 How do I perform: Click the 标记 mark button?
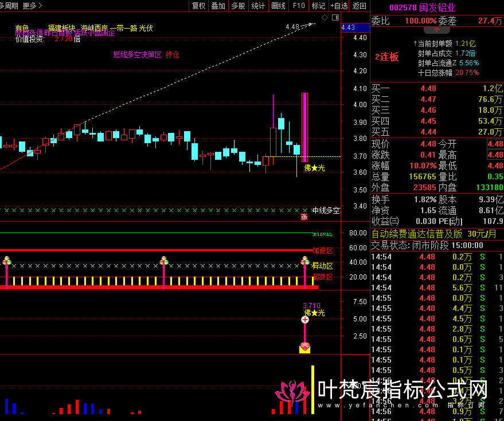pyautogui.click(x=319, y=6)
